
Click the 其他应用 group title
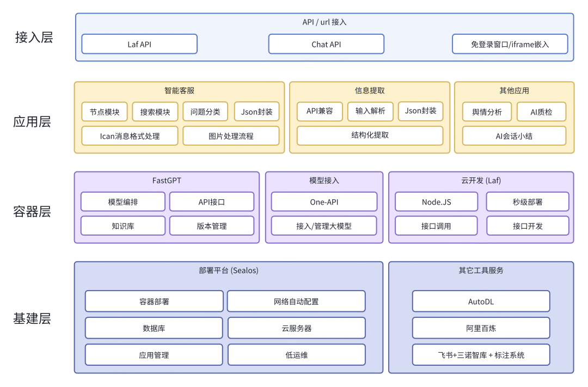(514, 90)
